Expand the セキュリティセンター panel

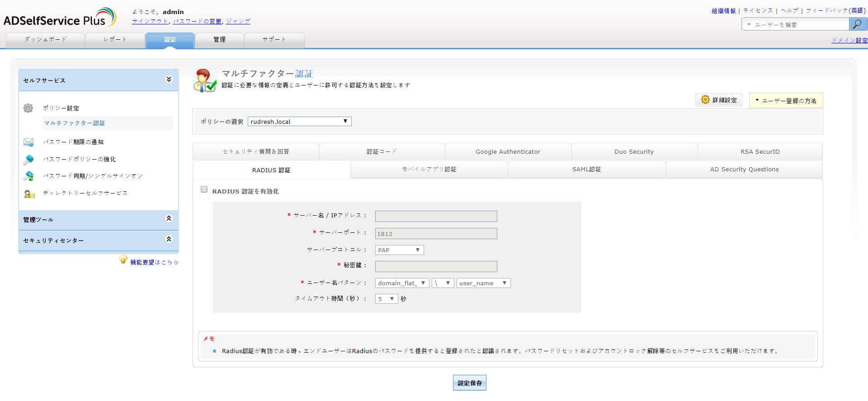pyautogui.click(x=169, y=239)
